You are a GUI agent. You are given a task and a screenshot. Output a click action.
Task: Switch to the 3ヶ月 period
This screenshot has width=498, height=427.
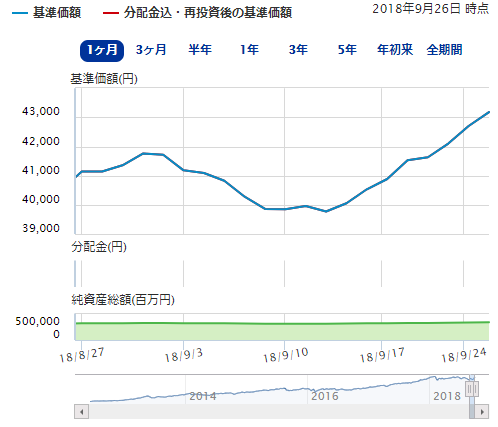(151, 50)
